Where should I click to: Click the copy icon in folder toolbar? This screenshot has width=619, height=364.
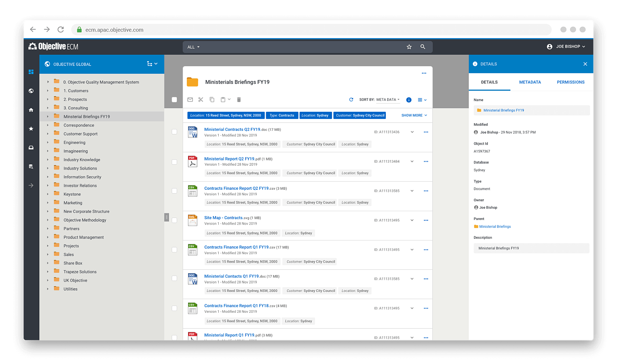coord(212,100)
